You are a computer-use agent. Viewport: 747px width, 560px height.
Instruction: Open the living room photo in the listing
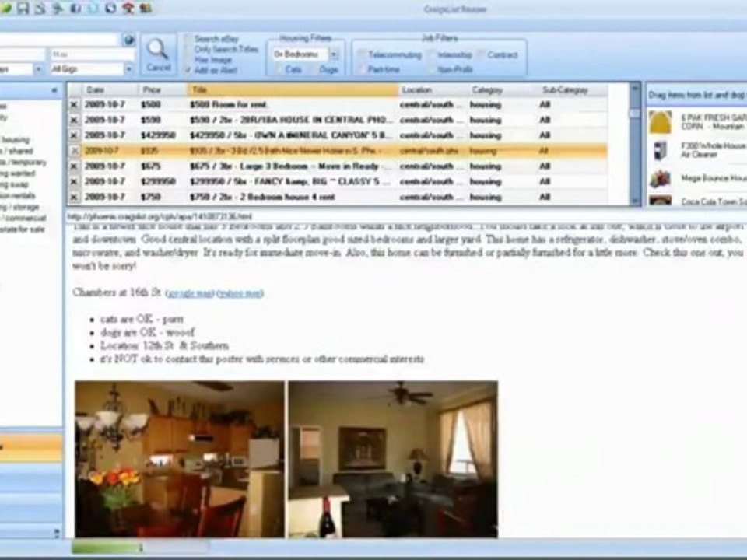pos(393,459)
